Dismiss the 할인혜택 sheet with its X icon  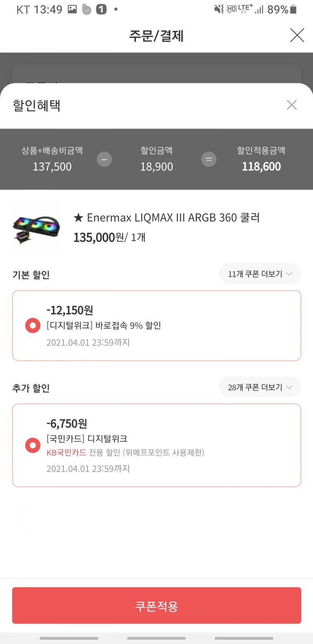[x=291, y=105]
